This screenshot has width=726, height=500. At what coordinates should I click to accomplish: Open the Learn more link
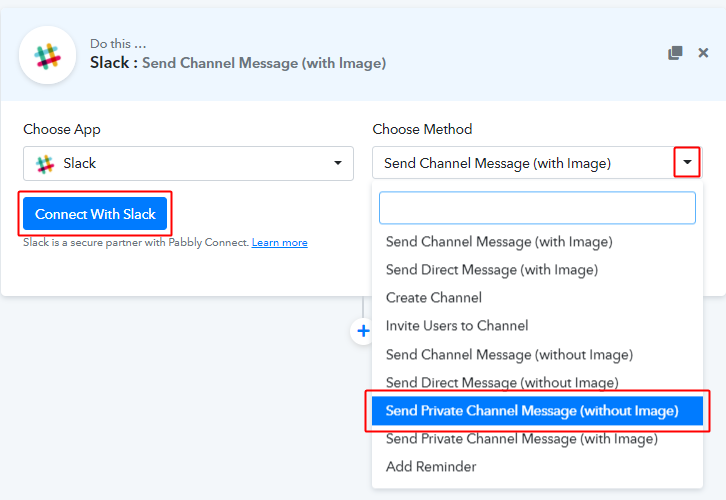click(x=280, y=243)
